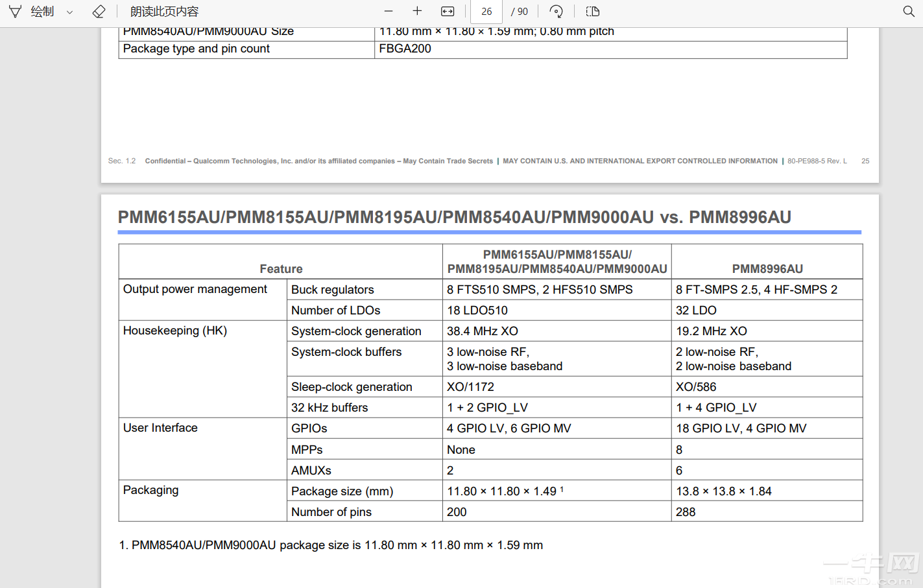Click the 'FBGA200' package type cell

pyautogui.click(x=405, y=49)
